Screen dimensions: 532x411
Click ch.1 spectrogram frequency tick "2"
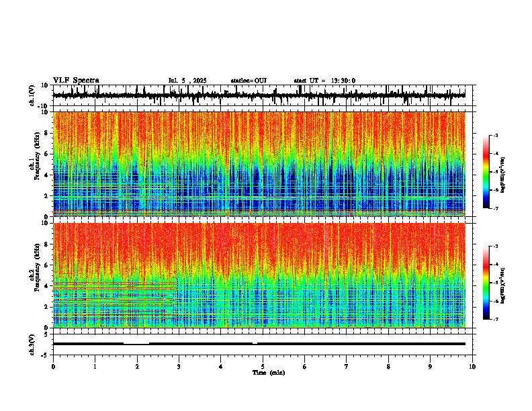[47, 195]
